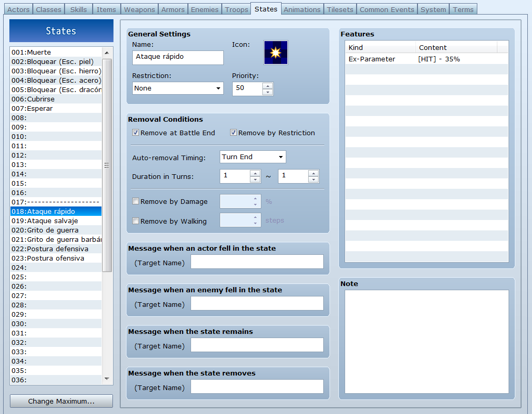Go to the System tab
The image size is (532, 414).
(x=433, y=9)
